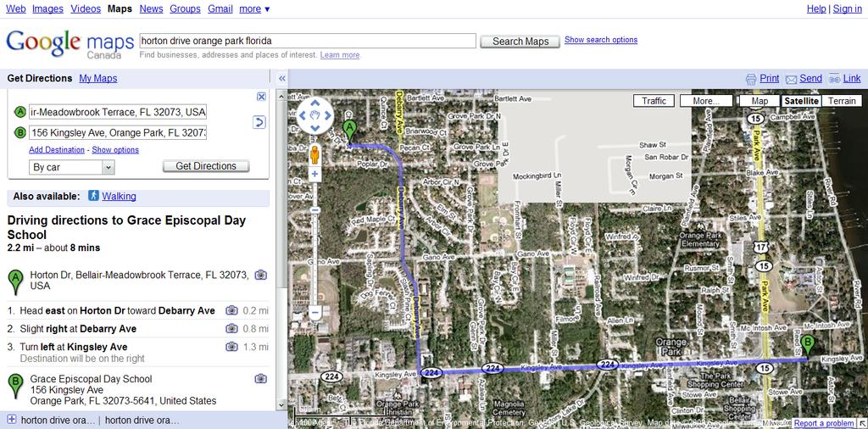Image resolution: width=868 pixels, height=429 pixels.
Task: Click the zoom in plus button
Action: coord(315,174)
